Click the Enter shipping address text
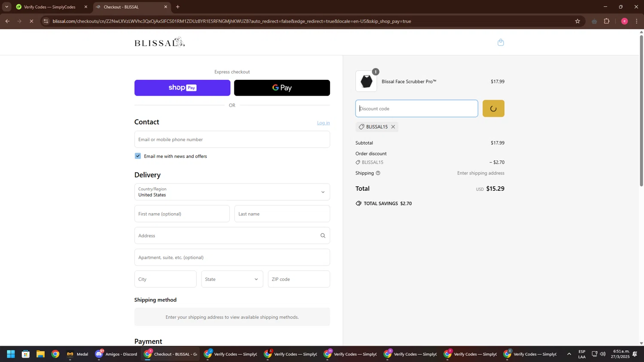644x362 pixels. 480,173
